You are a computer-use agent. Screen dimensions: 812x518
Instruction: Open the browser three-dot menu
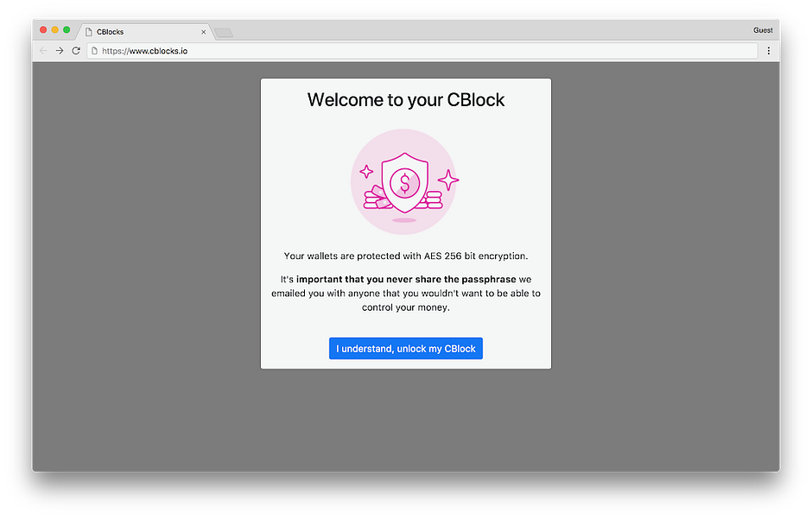[x=769, y=51]
